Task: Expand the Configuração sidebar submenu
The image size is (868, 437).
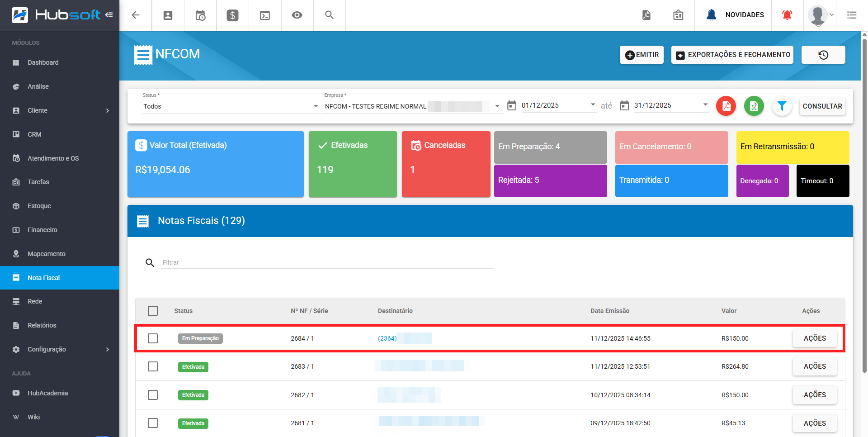Action: tap(60, 349)
